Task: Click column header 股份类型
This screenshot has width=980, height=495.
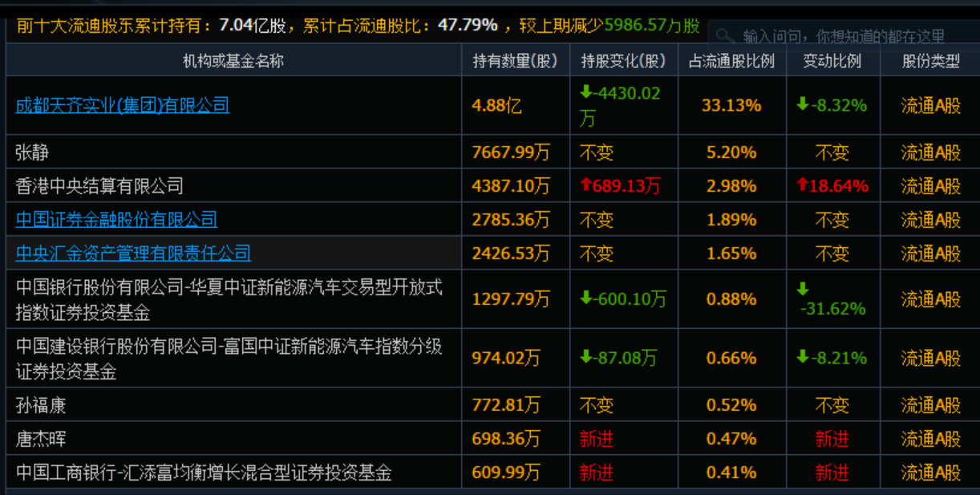Action: (x=930, y=61)
